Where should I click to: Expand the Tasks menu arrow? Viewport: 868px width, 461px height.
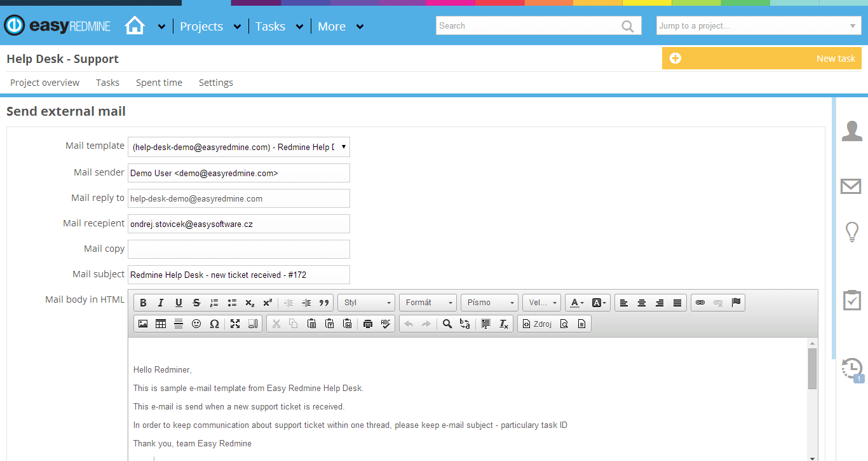click(299, 27)
